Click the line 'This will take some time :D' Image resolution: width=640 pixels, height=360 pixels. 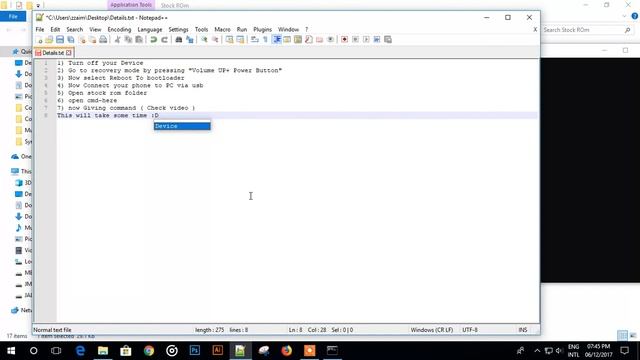(x=108, y=116)
